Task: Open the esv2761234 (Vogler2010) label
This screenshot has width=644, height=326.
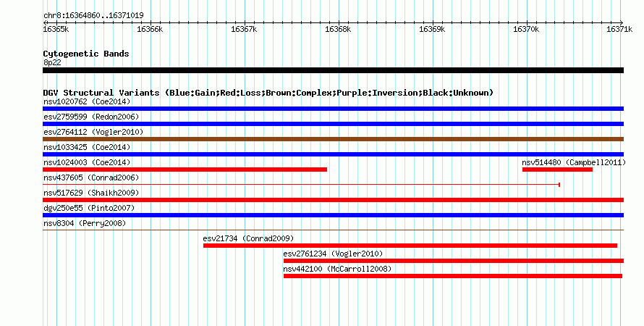Action: [333, 254]
